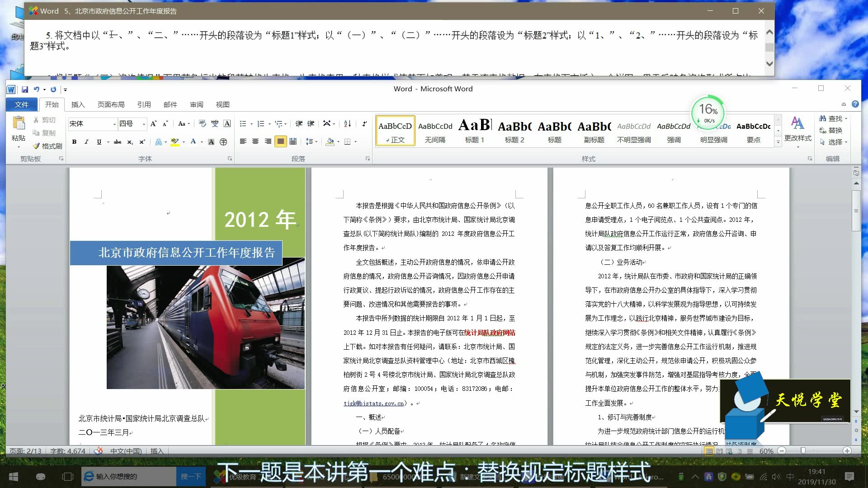Save the document from the quick access toolbar
The image size is (868, 488).
click(25, 89)
